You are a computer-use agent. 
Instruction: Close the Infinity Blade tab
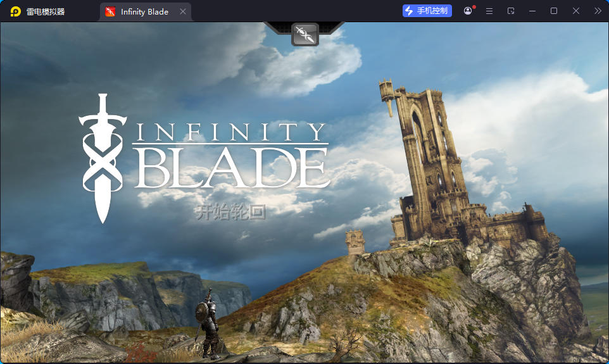(182, 11)
